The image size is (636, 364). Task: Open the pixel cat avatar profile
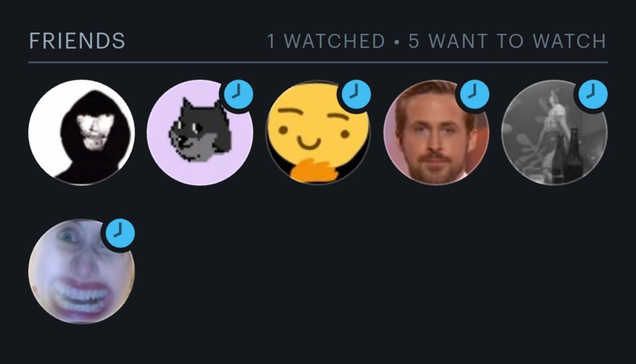click(x=200, y=133)
